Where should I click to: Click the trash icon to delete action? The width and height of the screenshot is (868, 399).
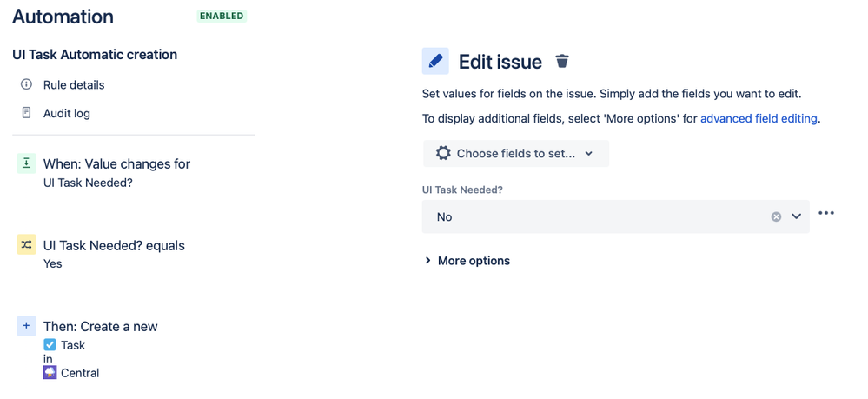[562, 61]
